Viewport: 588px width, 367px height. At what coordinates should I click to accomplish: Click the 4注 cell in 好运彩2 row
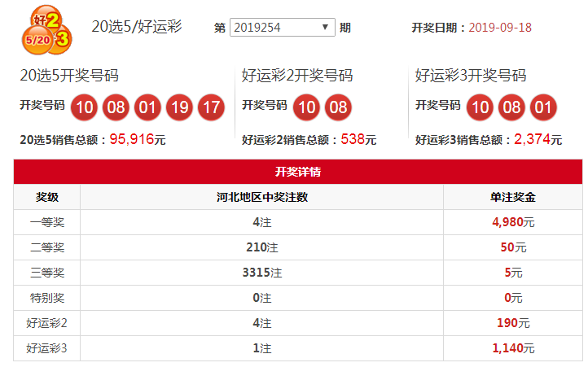point(261,323)
